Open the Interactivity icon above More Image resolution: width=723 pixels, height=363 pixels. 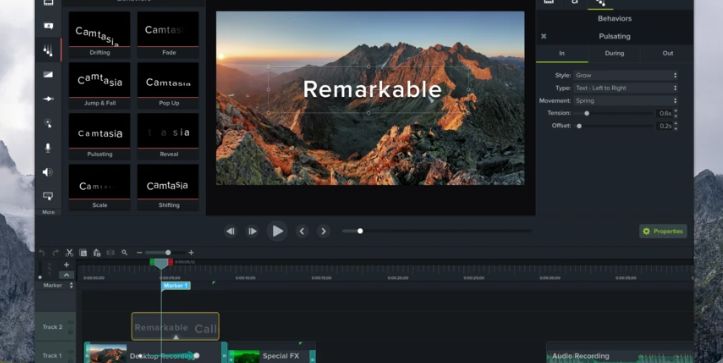point(48,196)
